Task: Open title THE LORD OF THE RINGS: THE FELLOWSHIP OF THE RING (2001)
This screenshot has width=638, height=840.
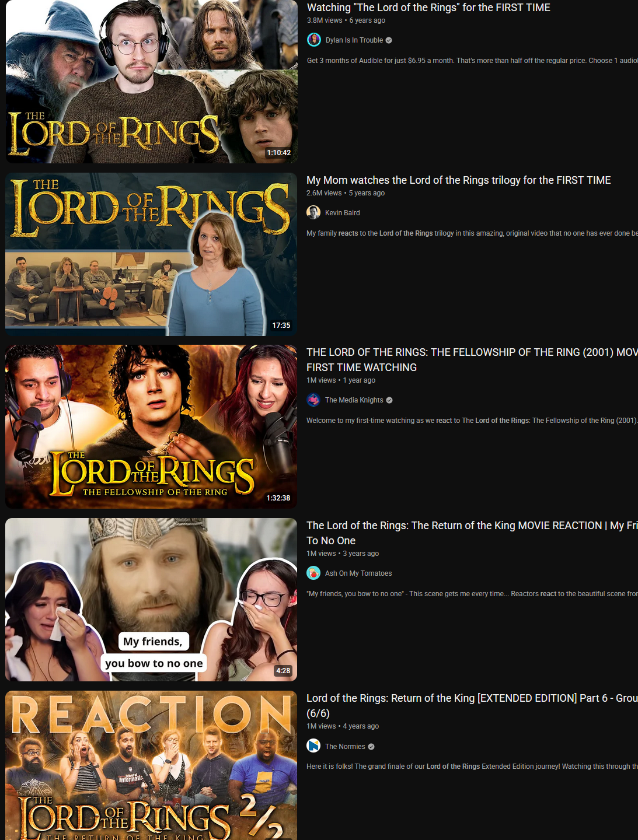Action: coord(472,360)
